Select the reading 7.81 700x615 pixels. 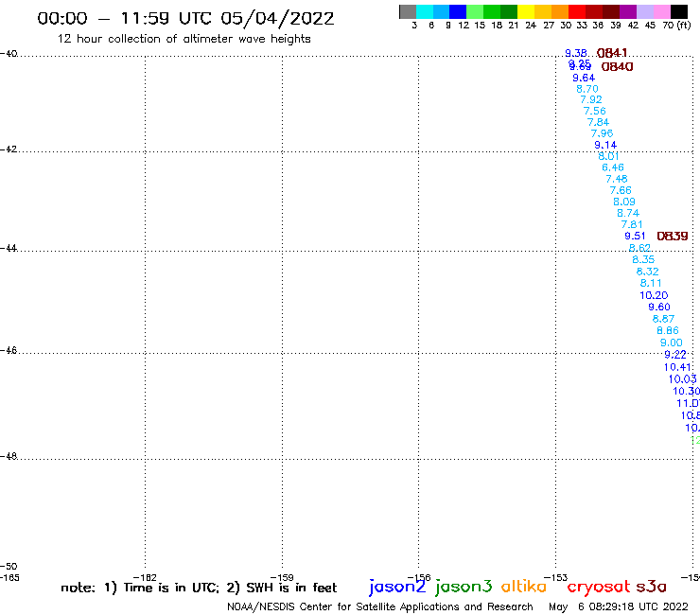[632, 224]
